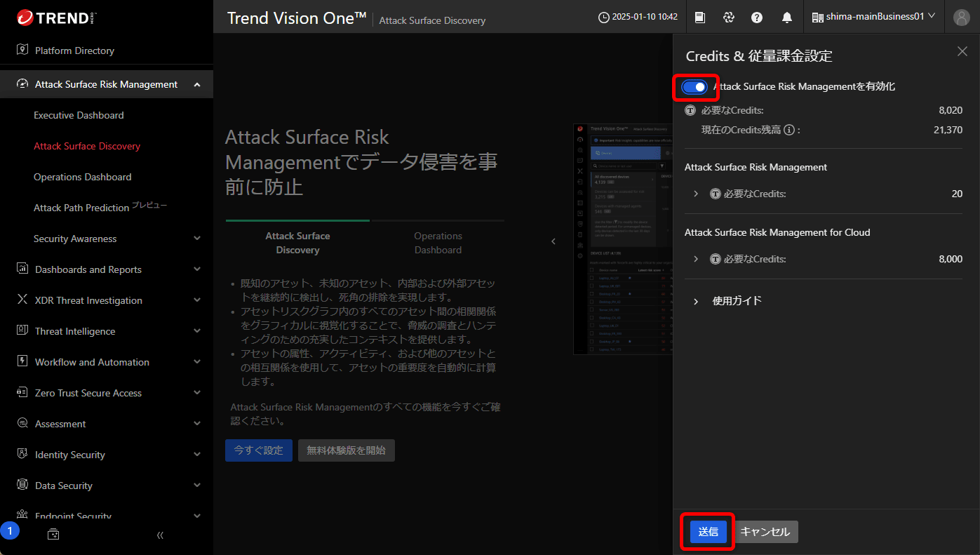This screenshot has height=555, width=980.
Task: Expand Threat Intelligence menu
Action: [197, 331]
